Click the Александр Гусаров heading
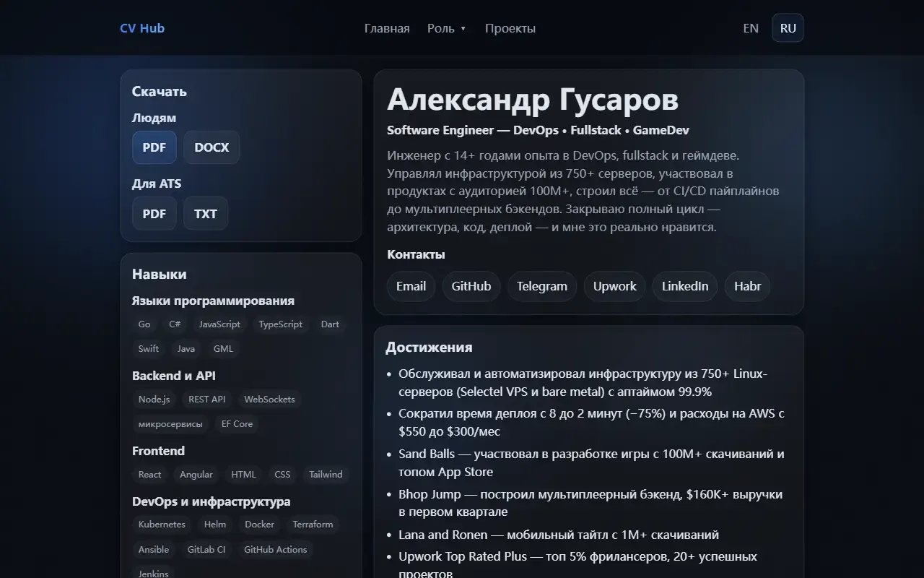This screenshot has width=924, height=578. 533,100
